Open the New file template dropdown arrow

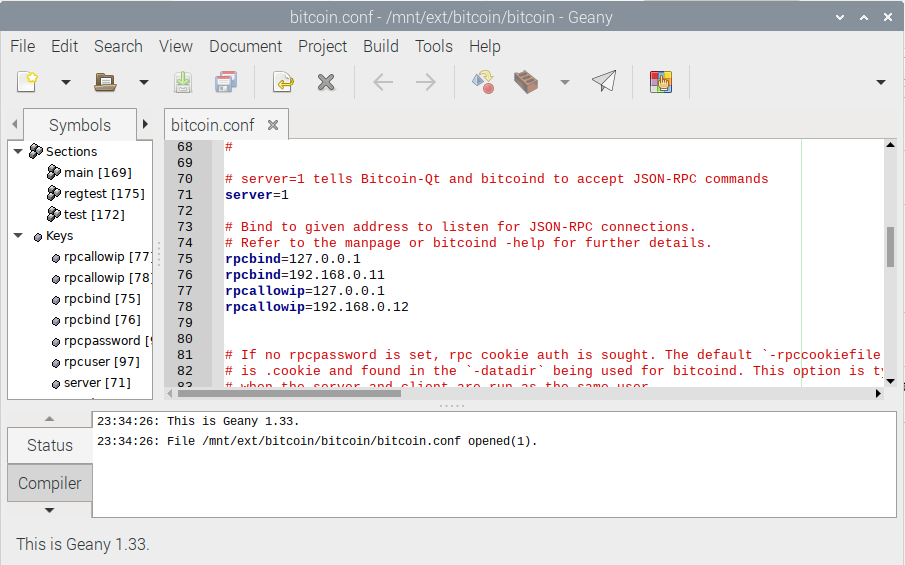(66, 83)
